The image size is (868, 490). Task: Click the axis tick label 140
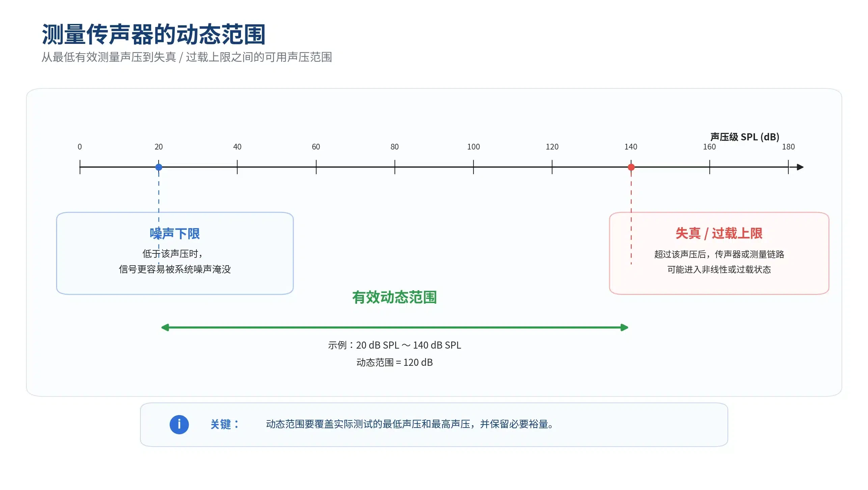click(x=631, y=147)
